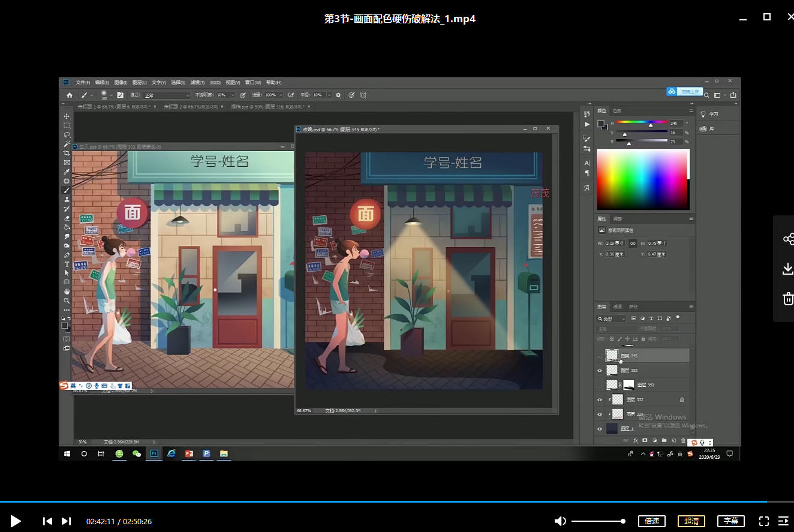This screenshot has width=794, height=532.
Task: Open the layer filter 类型 dropdown
Action: pyautogui.click(x=612, y=318)
